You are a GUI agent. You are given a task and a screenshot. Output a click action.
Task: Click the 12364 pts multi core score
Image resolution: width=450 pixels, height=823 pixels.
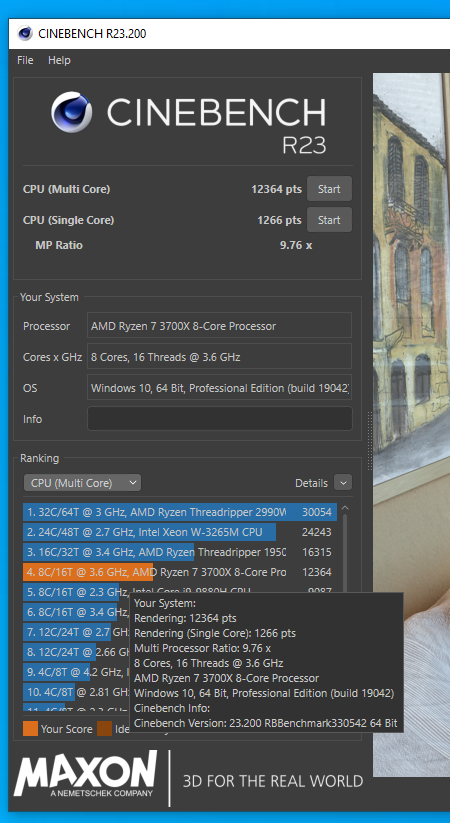[x=276, y=189]
